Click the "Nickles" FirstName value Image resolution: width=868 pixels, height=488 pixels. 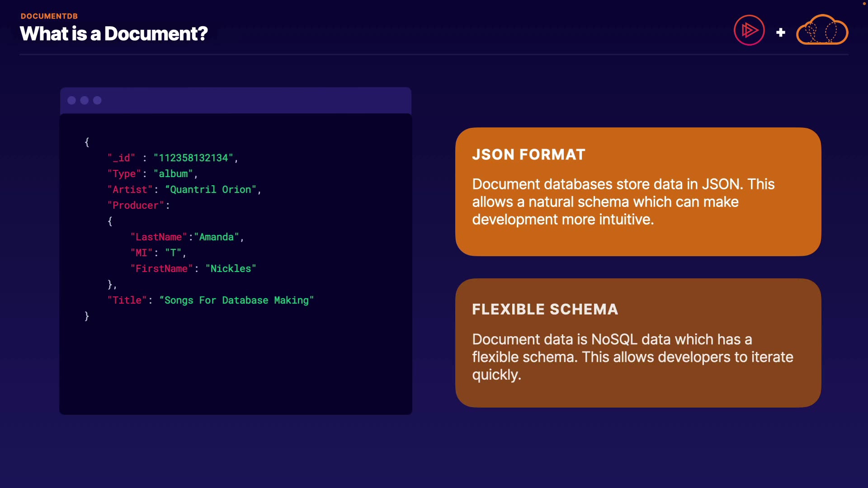coord(231,269)
